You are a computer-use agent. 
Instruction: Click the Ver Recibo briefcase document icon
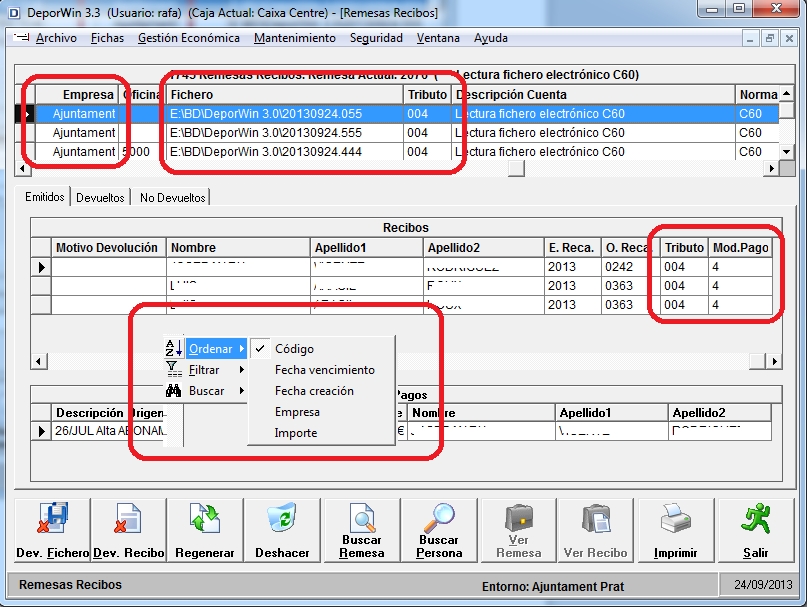click(x=596, y=518)
